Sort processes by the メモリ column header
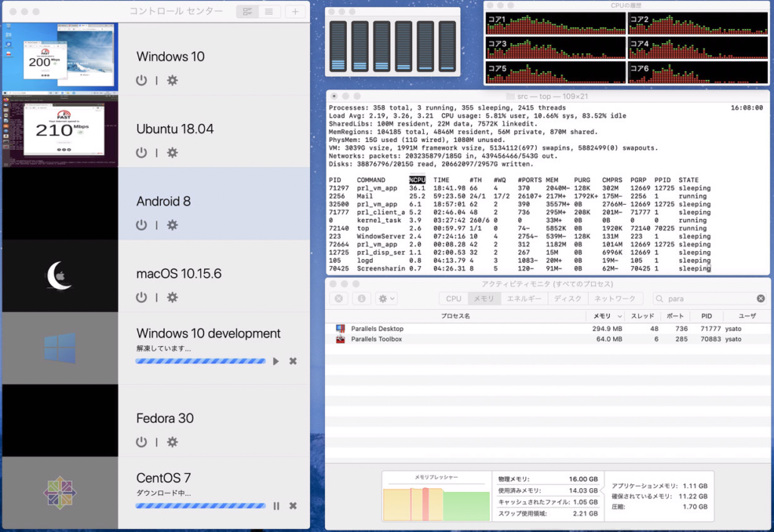 point(605,316)
